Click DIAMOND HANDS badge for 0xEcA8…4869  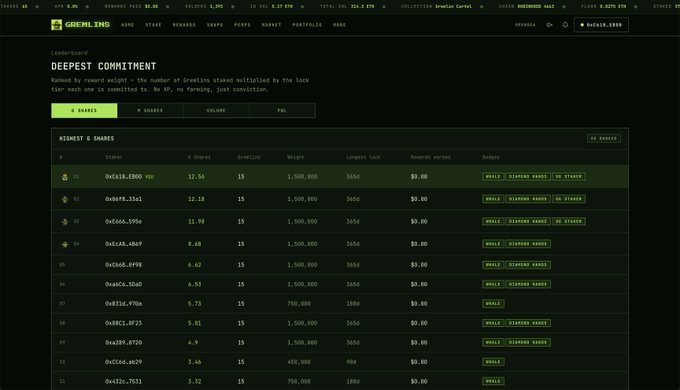click(x=528, y=244)
